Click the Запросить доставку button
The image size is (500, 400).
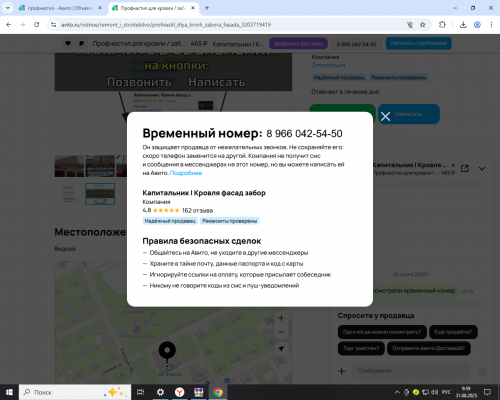298,44
